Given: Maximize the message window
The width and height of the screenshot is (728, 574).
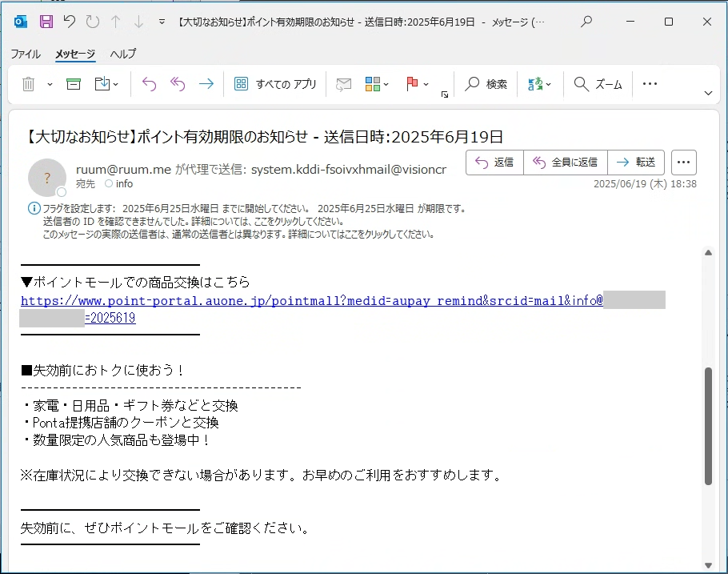Looking at the screenshot, I should click(x=669, y=22).
